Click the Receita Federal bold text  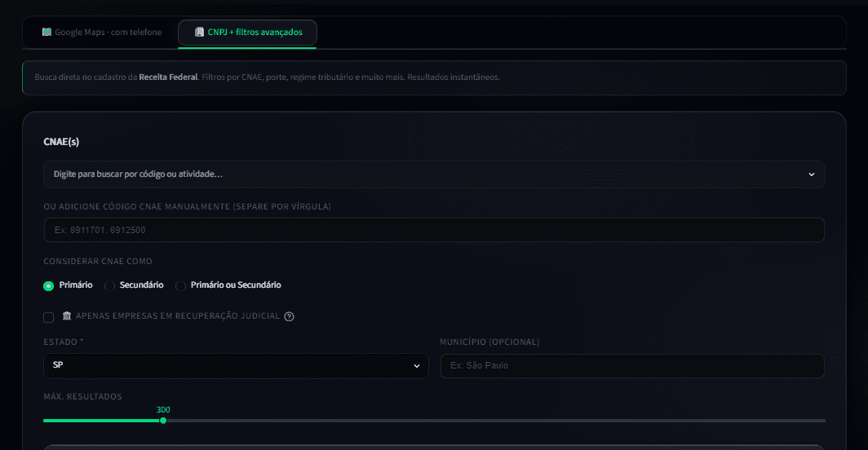168,77
